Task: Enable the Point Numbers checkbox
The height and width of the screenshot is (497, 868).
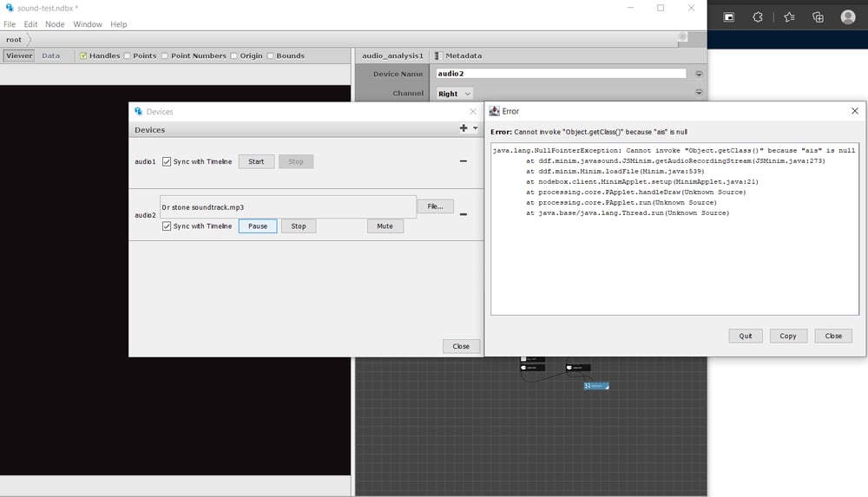Action: [164, 56]
